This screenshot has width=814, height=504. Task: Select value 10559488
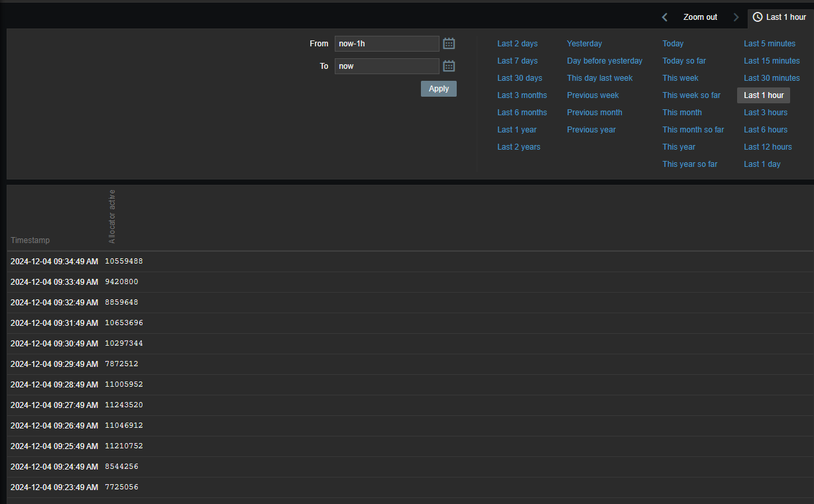point(124,262)
